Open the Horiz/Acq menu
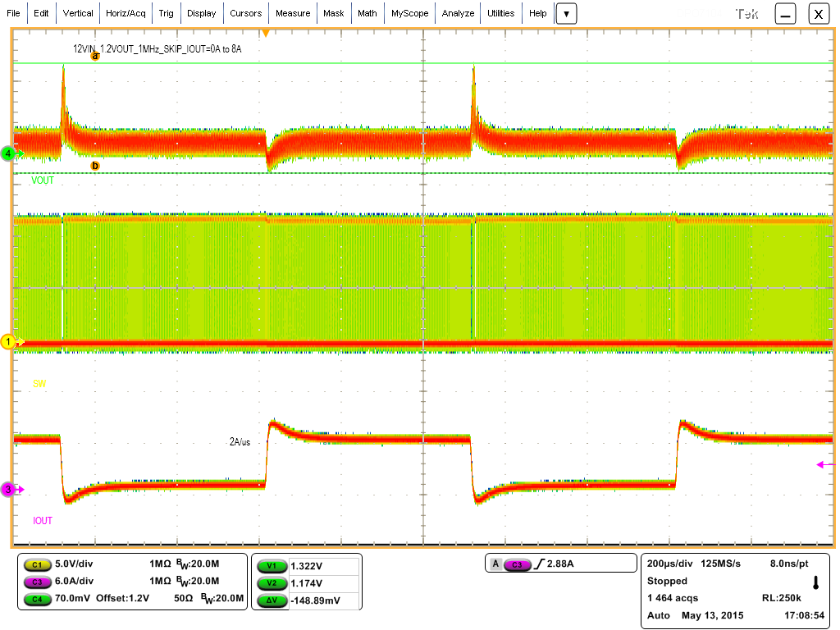This screenshot has width=840, height=630. point(125,13)
